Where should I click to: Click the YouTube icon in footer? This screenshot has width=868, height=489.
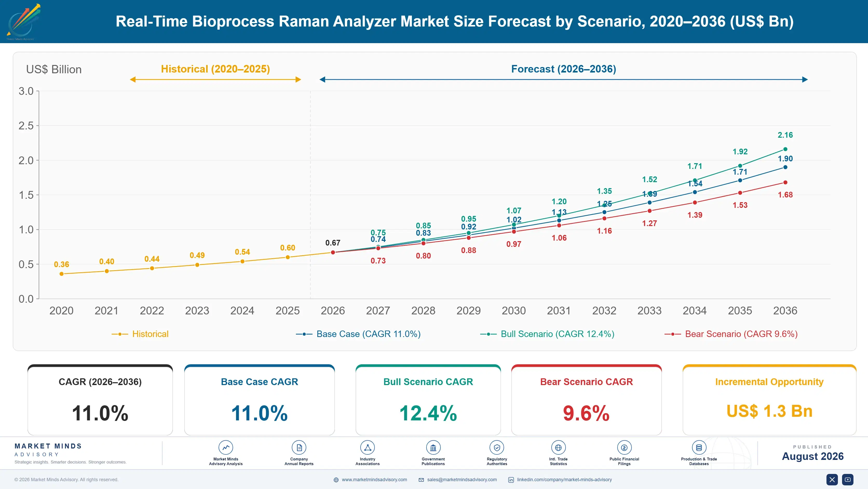[x=848, y=479]
